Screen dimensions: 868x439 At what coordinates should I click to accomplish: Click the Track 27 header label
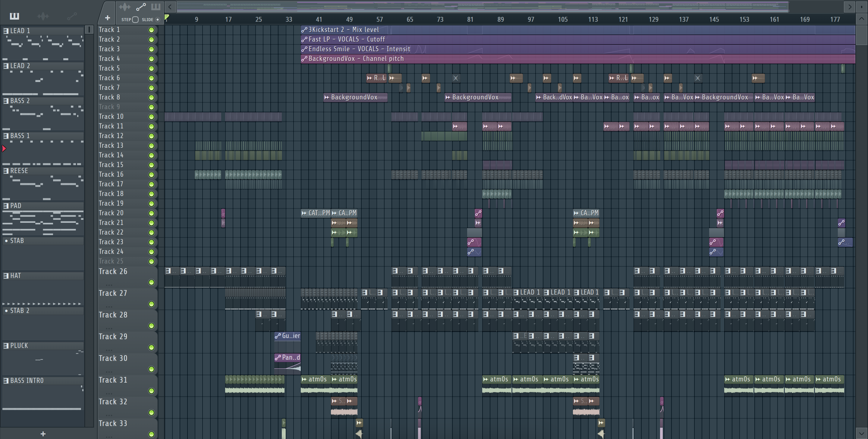113,293
